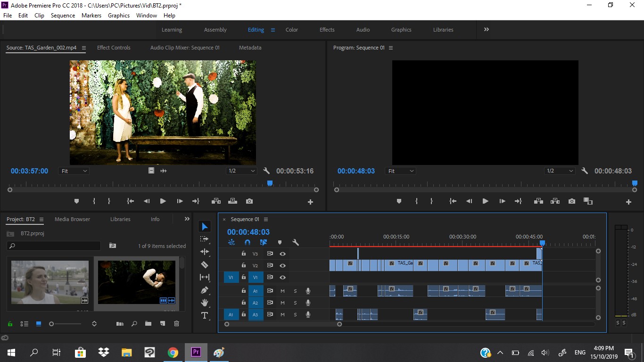
Task: Open Source monitor Fit zoom dropdown
Action: [74, 171]
